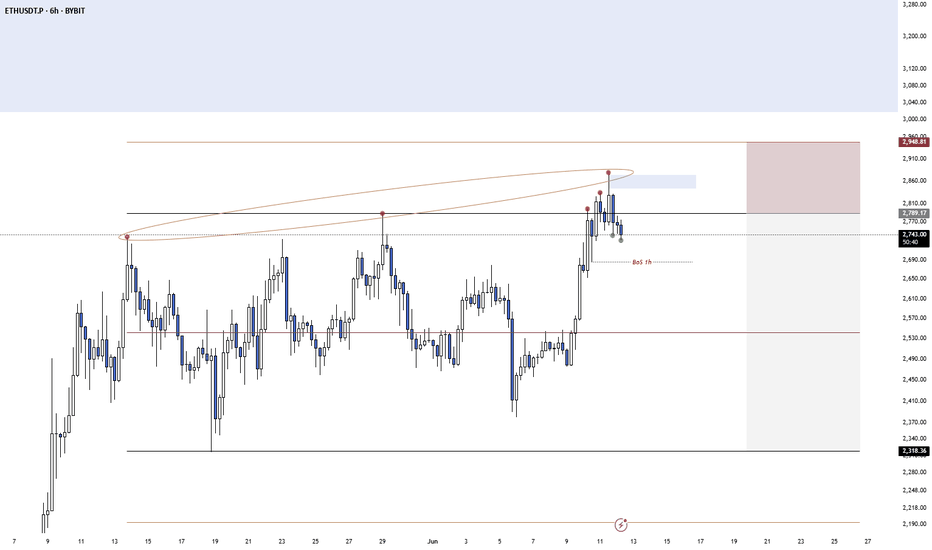Click the 3,200.00 label on the price scale
This screenshot has width=932, height=550.
pyautogui.click(x=914, y=36)
